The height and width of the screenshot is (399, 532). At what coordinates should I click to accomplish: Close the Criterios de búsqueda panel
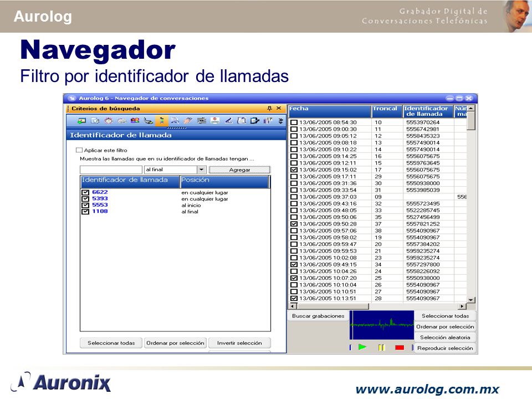(x=279, y=108)
